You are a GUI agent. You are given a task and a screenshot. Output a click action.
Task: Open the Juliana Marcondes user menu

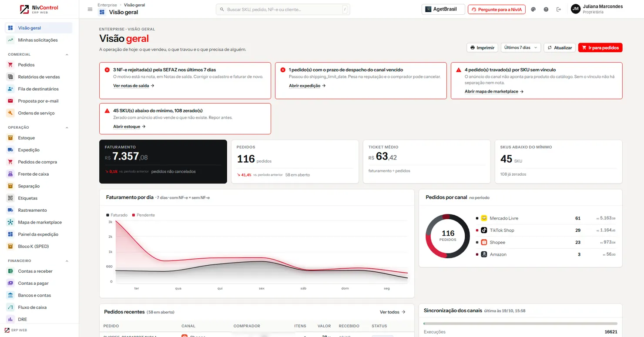[x=597, y=9]
